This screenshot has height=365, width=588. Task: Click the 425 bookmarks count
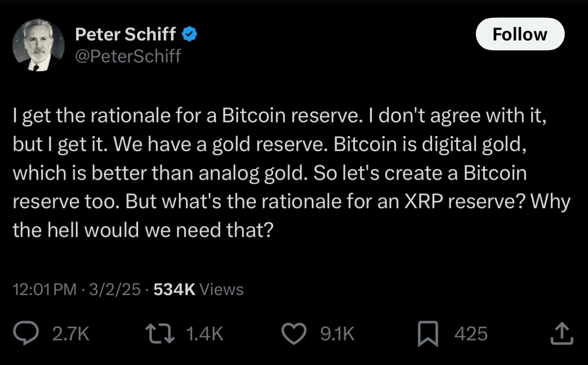point(471,334)
